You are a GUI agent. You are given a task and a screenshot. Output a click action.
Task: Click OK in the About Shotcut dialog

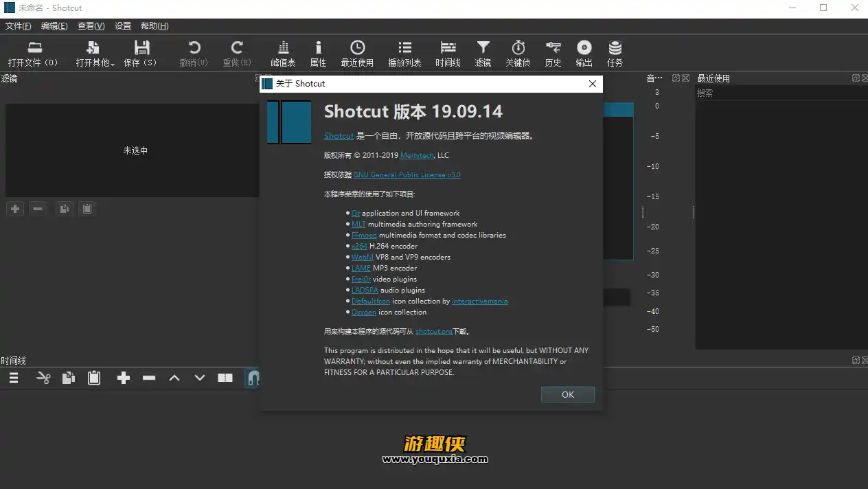click(x=568, y=394)
